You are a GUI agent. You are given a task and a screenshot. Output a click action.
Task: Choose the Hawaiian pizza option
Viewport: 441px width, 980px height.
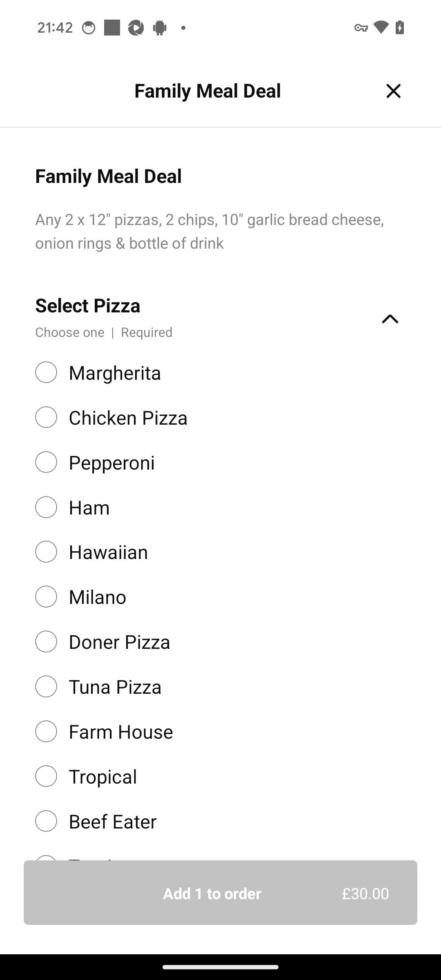[46, 552]
